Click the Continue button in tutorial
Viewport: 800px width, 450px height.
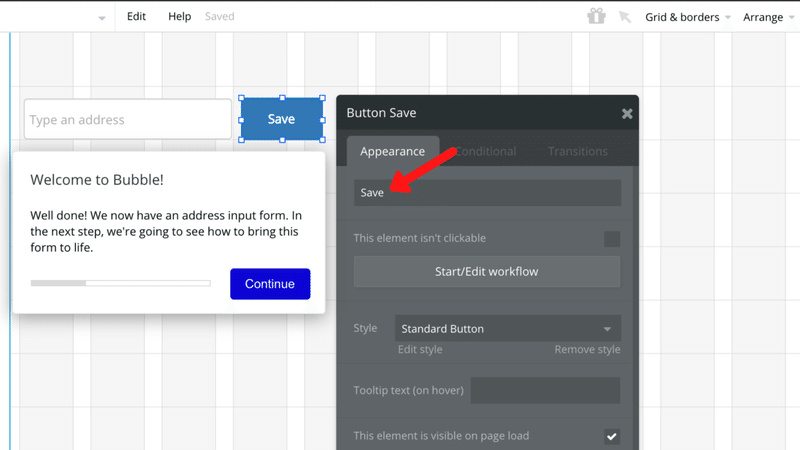(270, 284)
